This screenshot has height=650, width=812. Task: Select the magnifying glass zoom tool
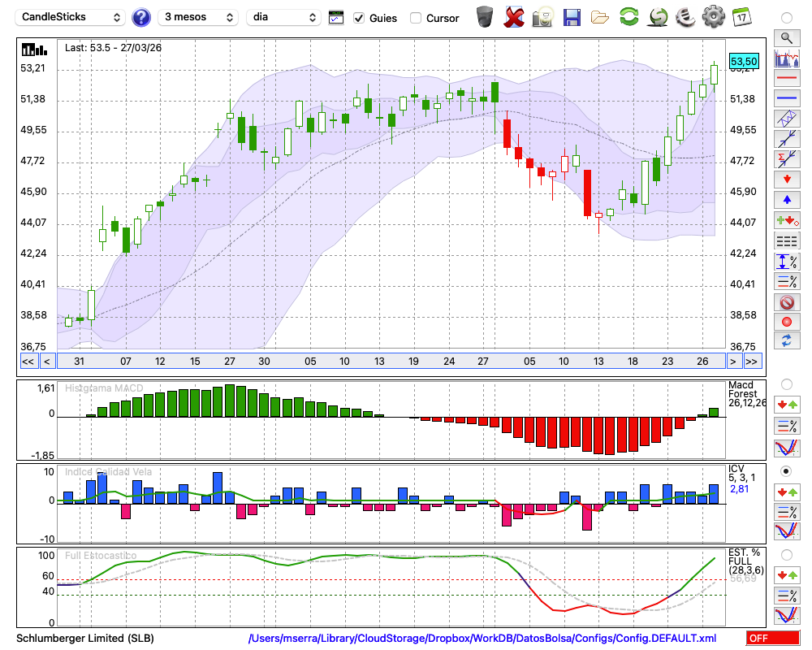click(787, 38)
